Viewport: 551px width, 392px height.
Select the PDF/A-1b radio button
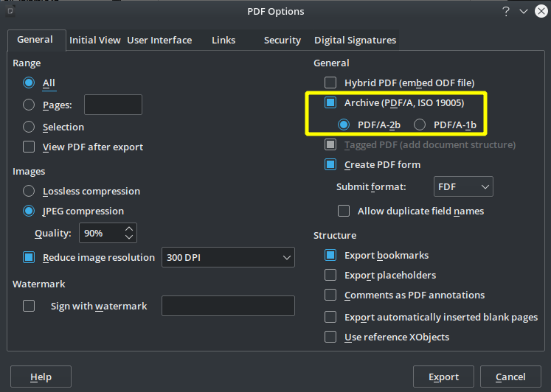[420, 125]
